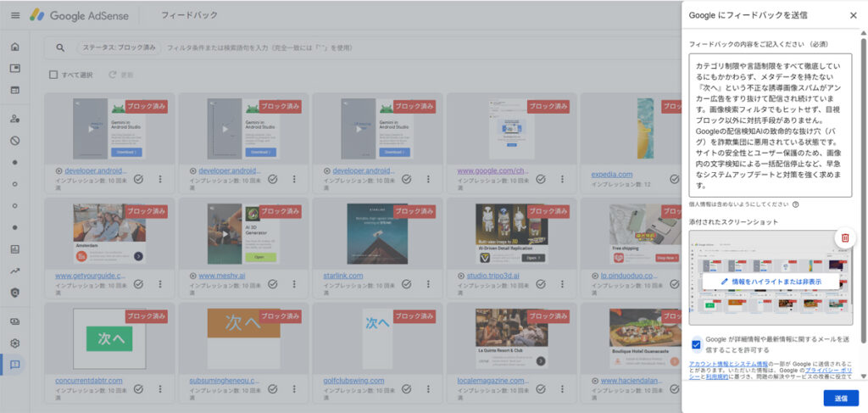The height and width of the screenshot is (413, 868).
Task: Click the check-circle icon for localemagazine.com
Action: (x=541, y=388)
